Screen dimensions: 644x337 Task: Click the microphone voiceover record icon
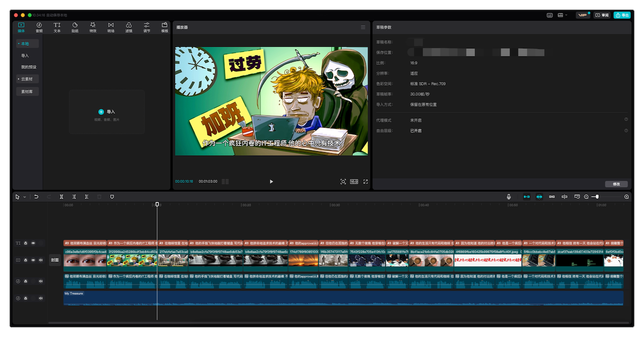point(509,196)
